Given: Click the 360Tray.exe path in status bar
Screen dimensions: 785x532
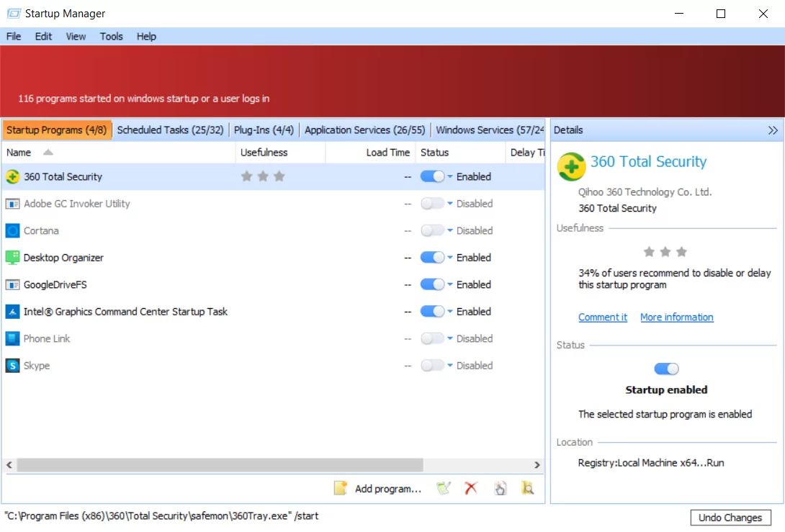Looking at the screenshot, I should point(161,516).
